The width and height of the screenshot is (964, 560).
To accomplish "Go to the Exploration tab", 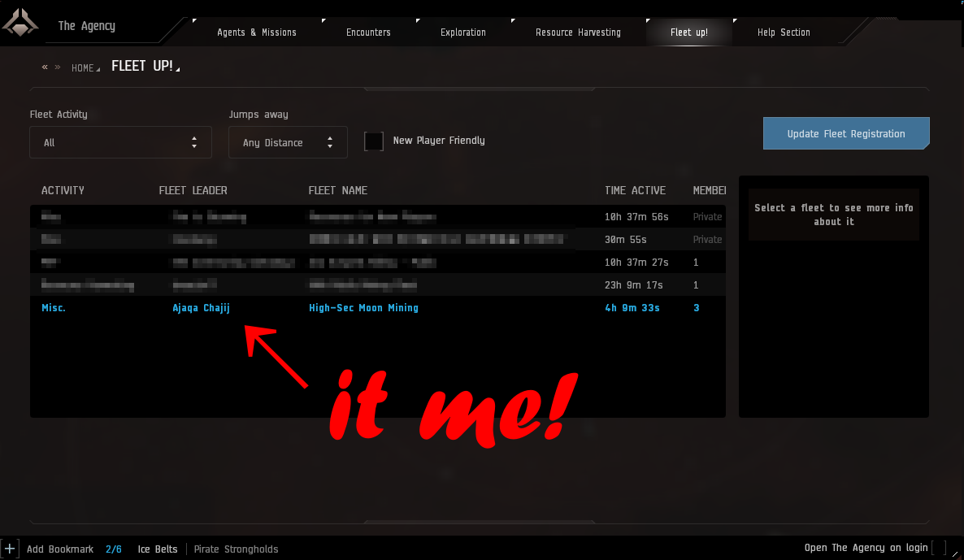I will point(462,33).
